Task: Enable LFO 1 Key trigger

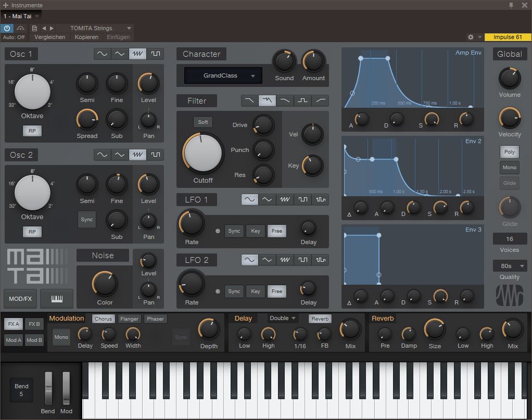Action: point(256,231)
